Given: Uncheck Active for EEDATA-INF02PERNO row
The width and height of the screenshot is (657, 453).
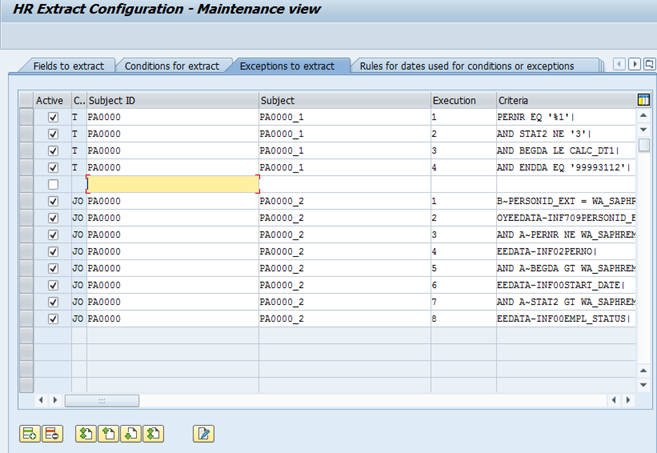Looking at the screenshot, I should pos(53,251).
